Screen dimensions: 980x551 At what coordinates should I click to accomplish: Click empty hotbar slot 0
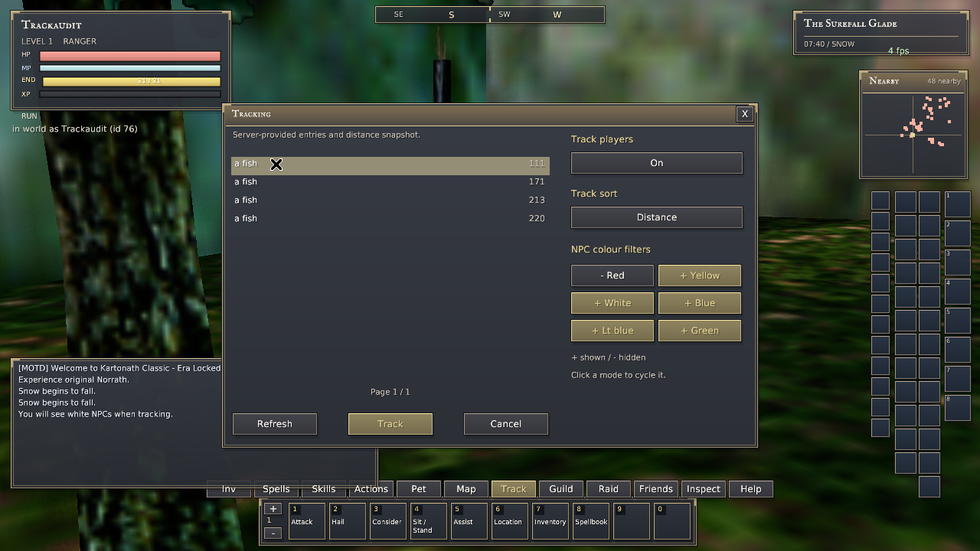click(x=672, y=521)
